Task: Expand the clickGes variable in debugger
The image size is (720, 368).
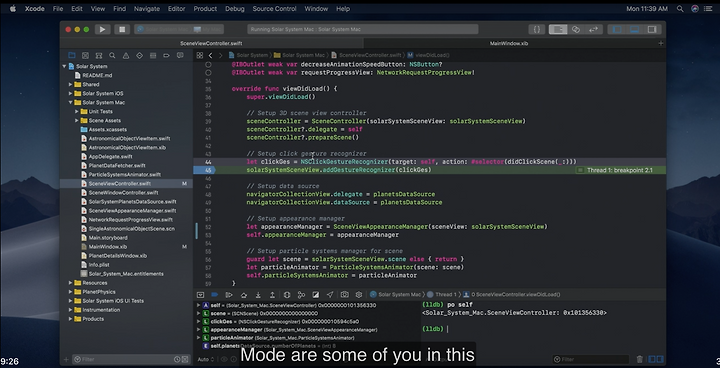Action: pos(198,322)
